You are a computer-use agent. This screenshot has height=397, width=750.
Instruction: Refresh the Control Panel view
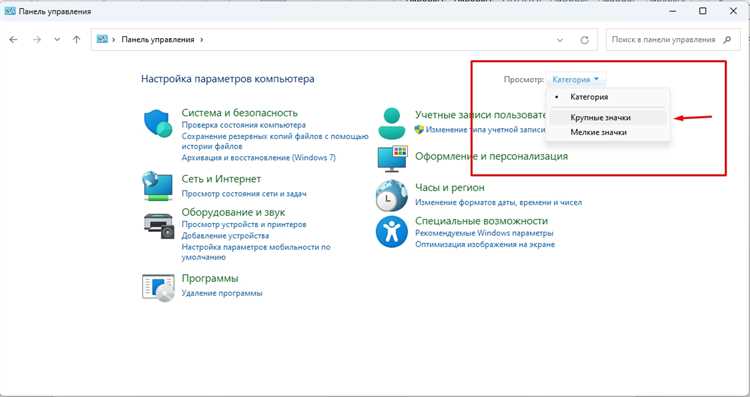pos(585,40)
